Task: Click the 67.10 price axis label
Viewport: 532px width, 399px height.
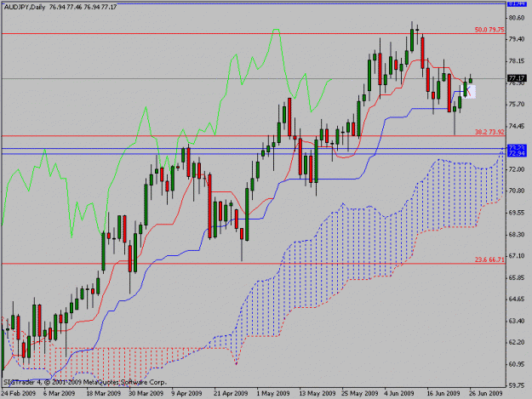Action: point(517,256)
